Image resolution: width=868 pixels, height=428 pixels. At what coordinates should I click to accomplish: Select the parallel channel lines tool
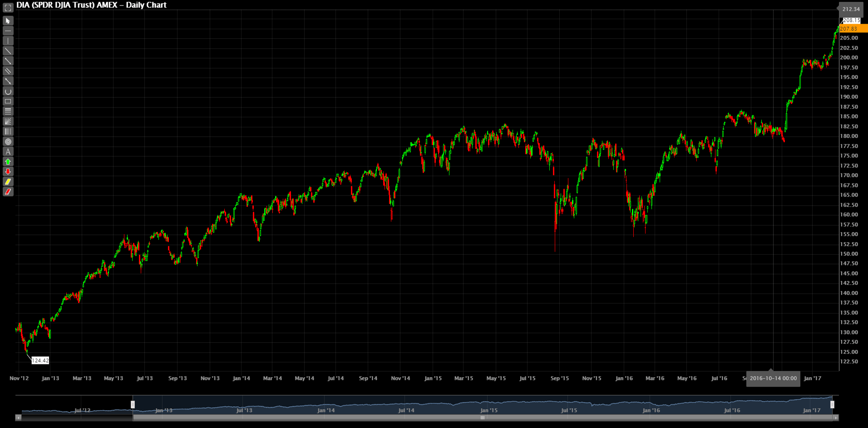8,71
